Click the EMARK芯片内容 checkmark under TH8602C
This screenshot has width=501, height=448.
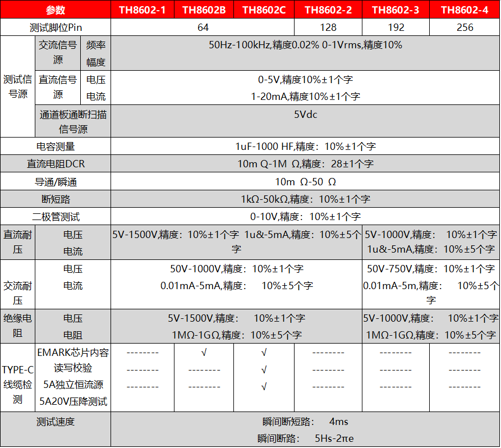coord(264,353)
